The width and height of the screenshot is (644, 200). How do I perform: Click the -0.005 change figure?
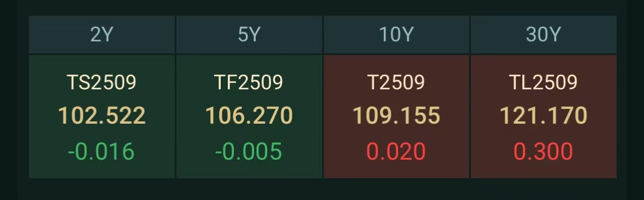(249, 151)
